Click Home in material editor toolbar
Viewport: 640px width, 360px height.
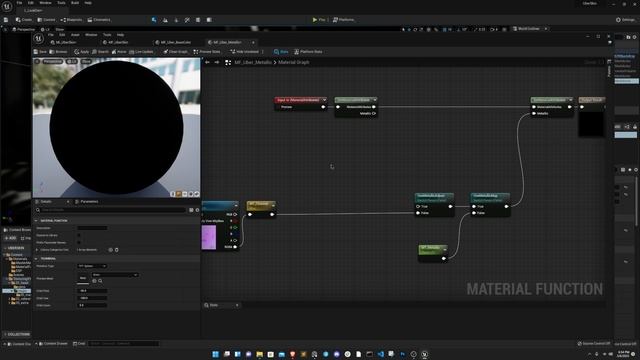(x=119, y=52)
